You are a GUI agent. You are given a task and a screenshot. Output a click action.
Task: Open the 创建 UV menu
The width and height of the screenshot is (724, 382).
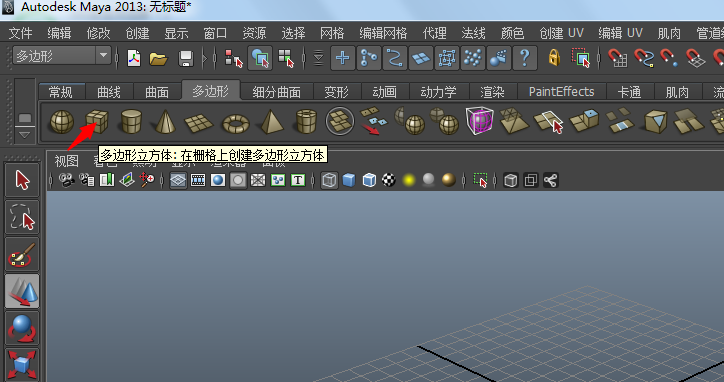pyautogui.click(x=561, y=33)
